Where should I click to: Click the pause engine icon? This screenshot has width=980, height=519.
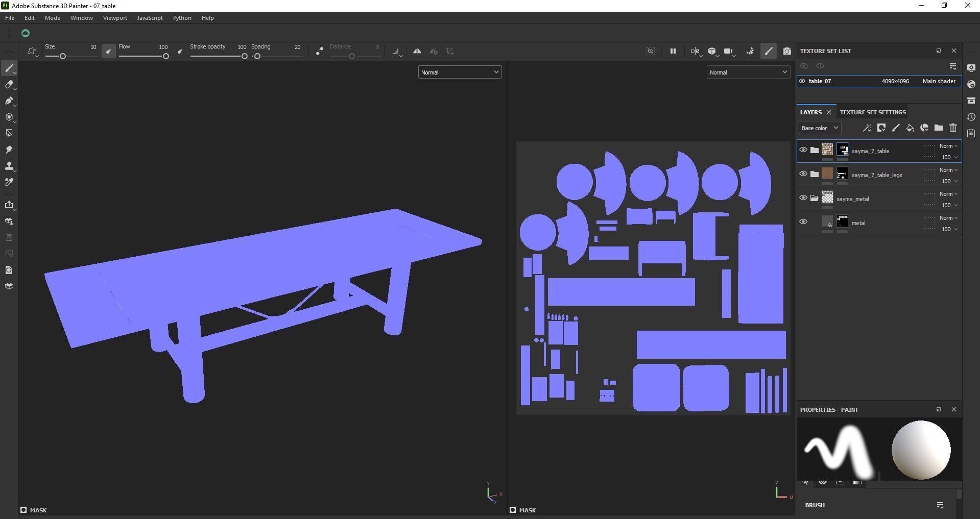(673, 51)
